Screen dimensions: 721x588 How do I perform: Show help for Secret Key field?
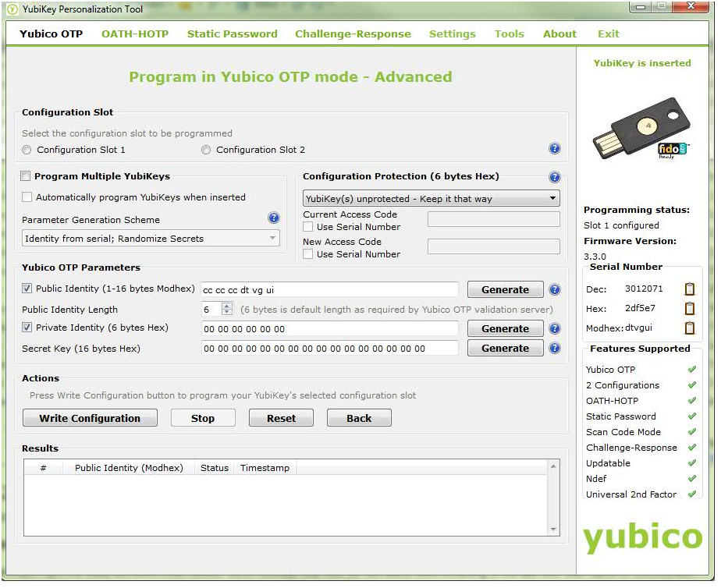[x=555, y=349]
